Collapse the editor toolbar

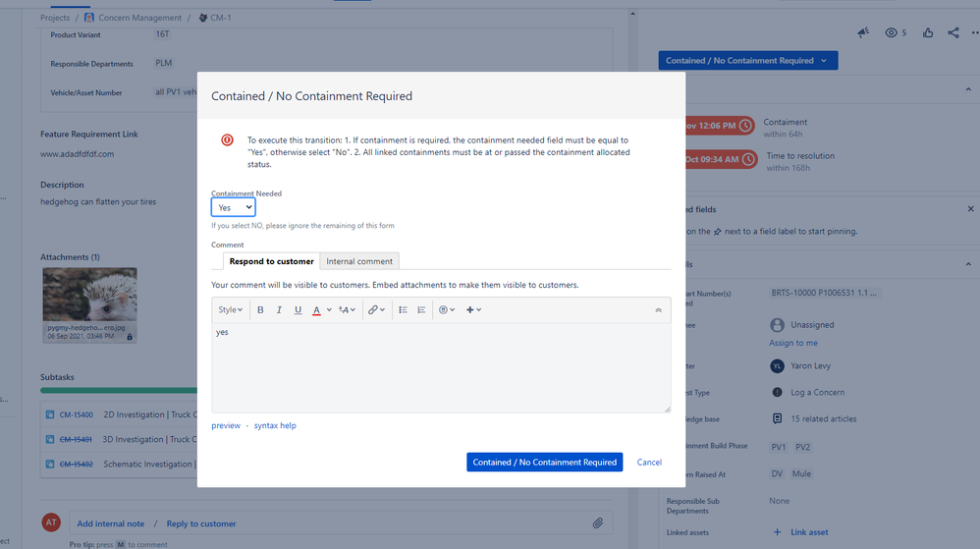click(x=658, y=310)
